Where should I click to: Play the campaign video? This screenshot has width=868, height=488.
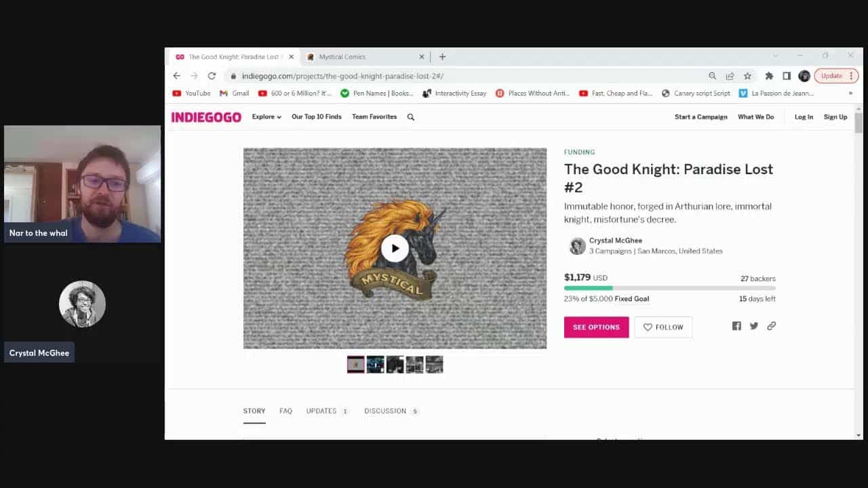[395, 248]
